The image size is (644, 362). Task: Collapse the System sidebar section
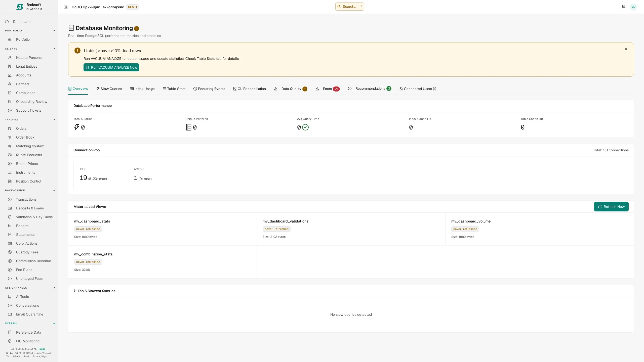pos(54,324)
